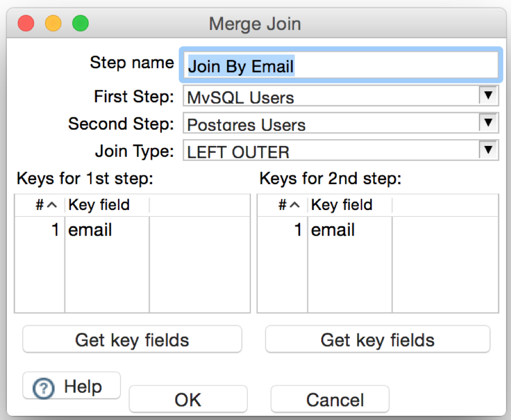Open the First Step dropdown arrow

pyautogui.click(x=488, y=96)
